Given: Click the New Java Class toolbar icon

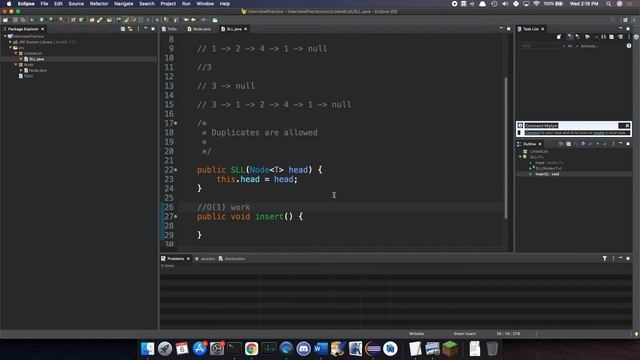Looking at the screenshot, I should [x=81, y=20].
